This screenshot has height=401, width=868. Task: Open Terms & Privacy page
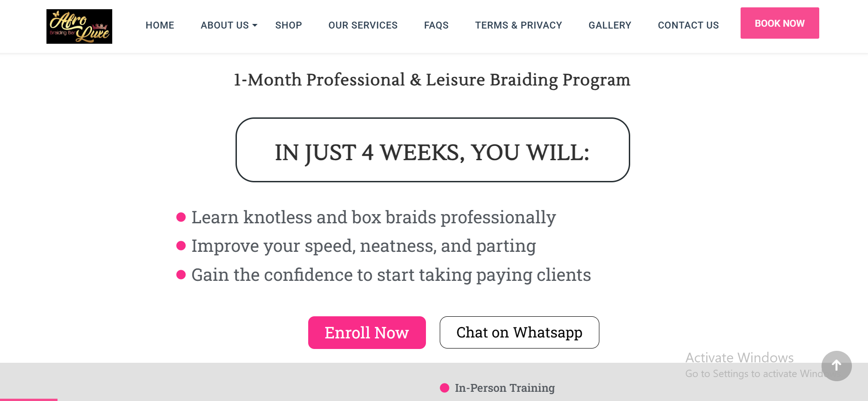pos(518,25)
